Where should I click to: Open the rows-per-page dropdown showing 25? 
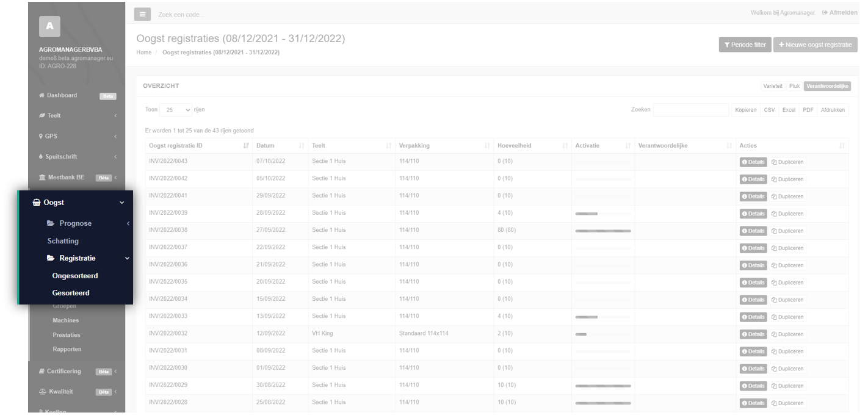coord(177,110)
